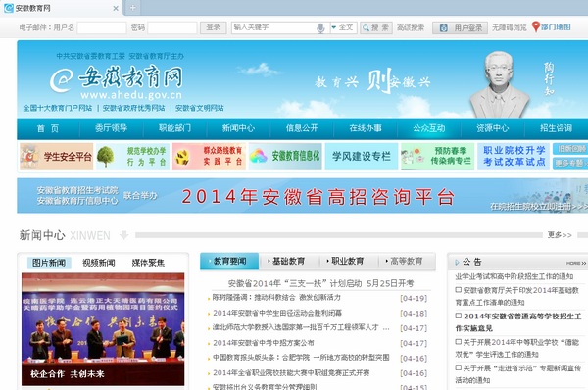Click the magnifier 搜索 search button
Screen dimensions: 588x390
pos(376,27)
